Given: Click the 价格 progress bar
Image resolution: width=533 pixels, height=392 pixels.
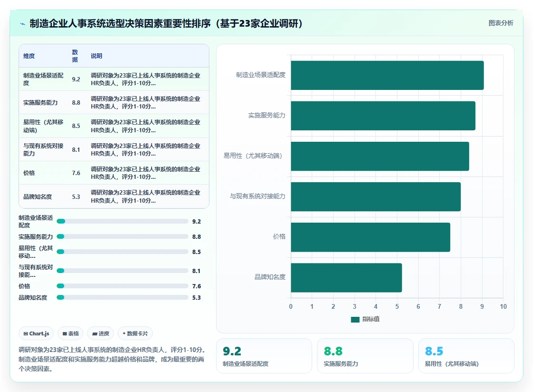Looking at the screenshot, I should pos(122,286).
